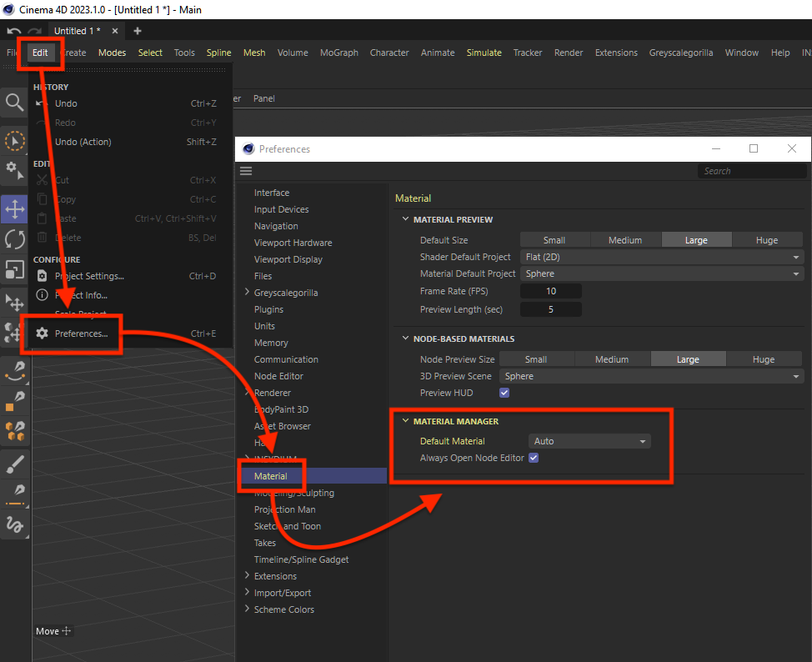Viewport: 812px width, 662px height.
Task: Select the paint Brush tool icon
Action: (x=14, y=464)
